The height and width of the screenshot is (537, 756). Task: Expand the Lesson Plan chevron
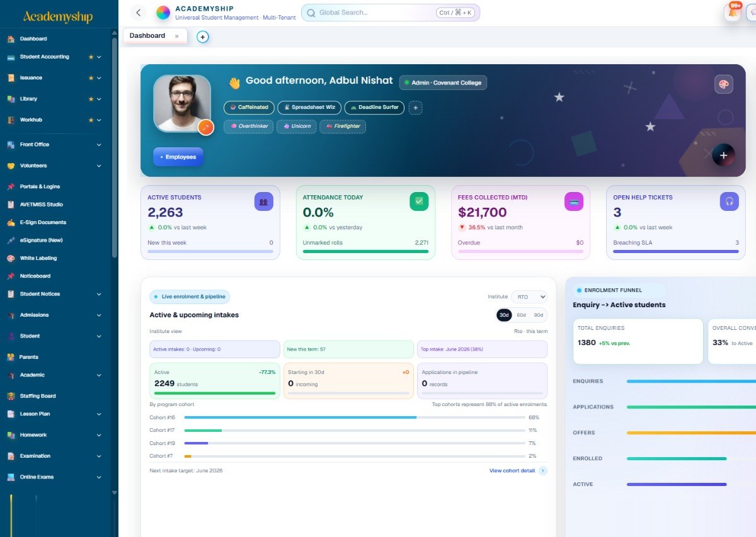(99, 414)
